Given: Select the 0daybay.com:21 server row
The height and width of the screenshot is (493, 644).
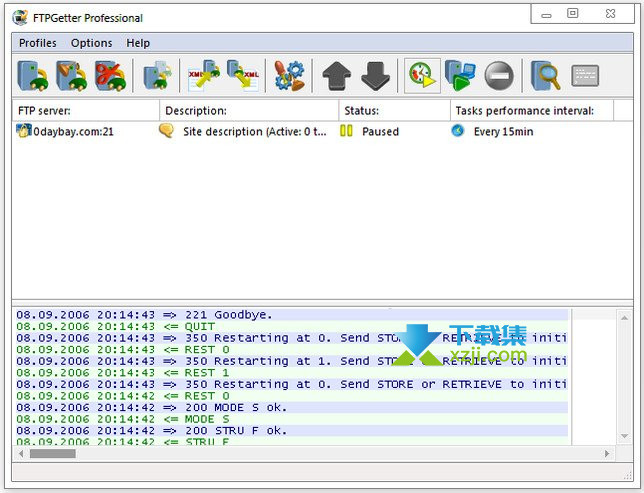Looking at the screenshot, I should click(322, 131).
